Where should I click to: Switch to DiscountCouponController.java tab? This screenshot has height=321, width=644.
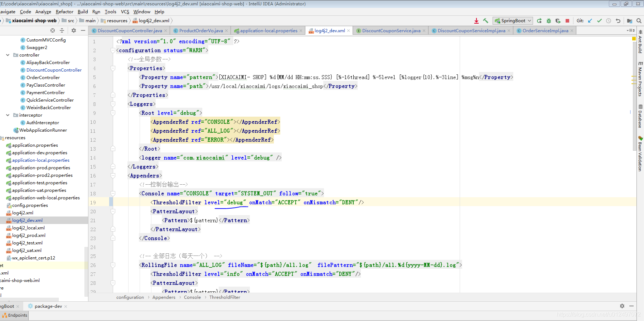(130, 30)
